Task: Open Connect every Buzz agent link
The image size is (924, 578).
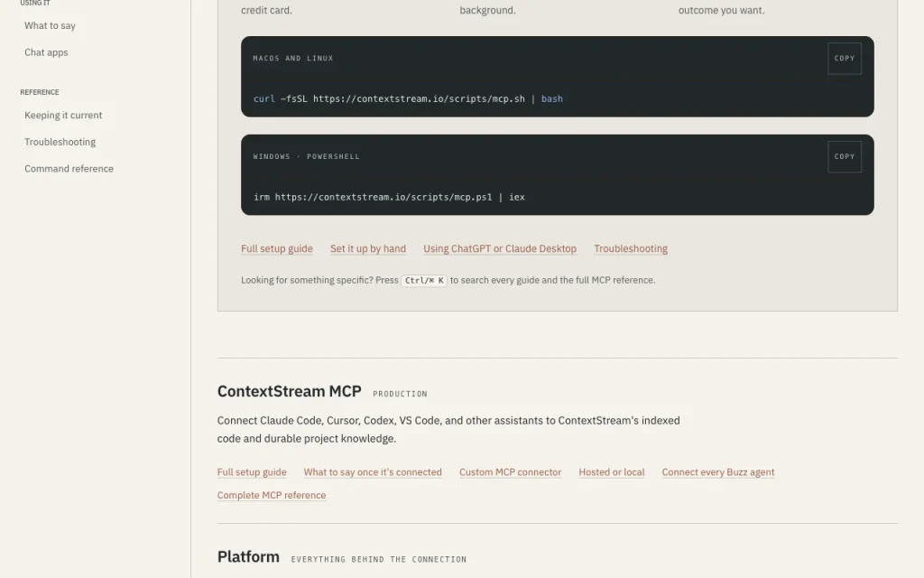Action: (x=718, y=472)
